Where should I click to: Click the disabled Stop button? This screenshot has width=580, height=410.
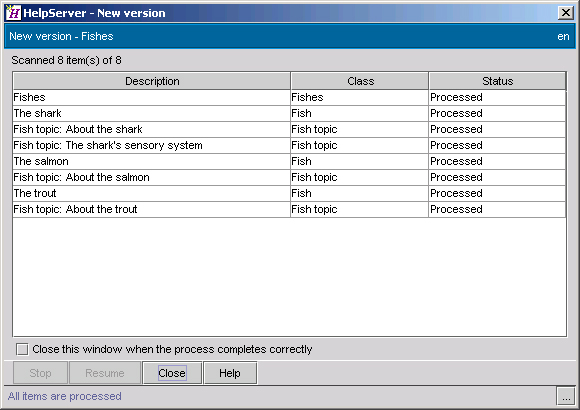[40, 373]
